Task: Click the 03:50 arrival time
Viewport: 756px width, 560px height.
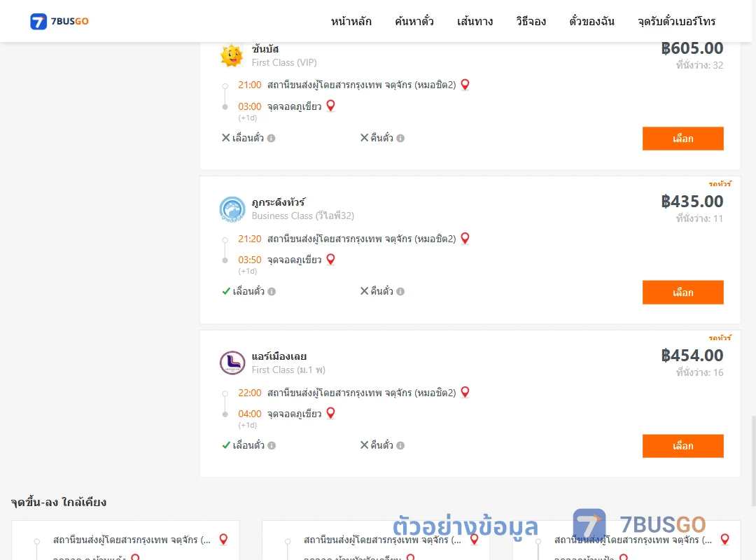Action: pyautogui.click(x=249, y=260)
